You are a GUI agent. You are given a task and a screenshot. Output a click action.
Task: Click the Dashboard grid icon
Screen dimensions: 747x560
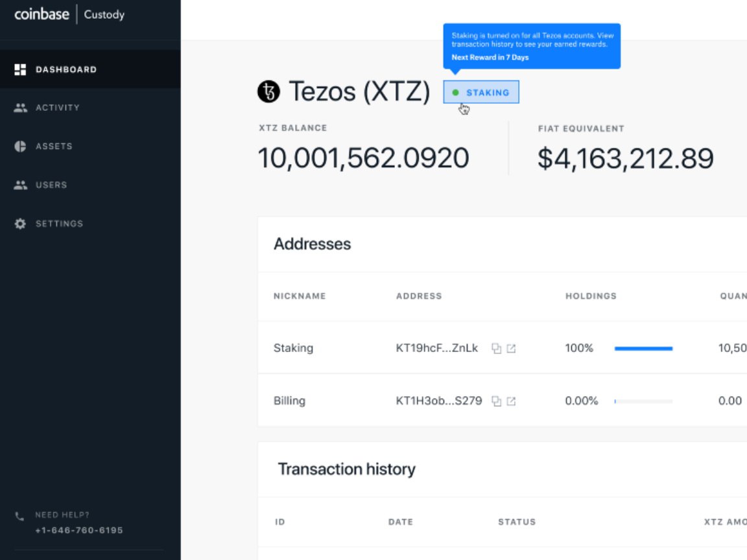(20, 69)
